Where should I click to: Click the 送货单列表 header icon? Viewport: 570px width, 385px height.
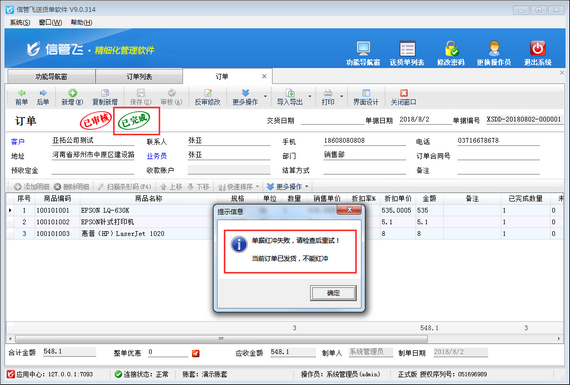[x=407, y=48]
